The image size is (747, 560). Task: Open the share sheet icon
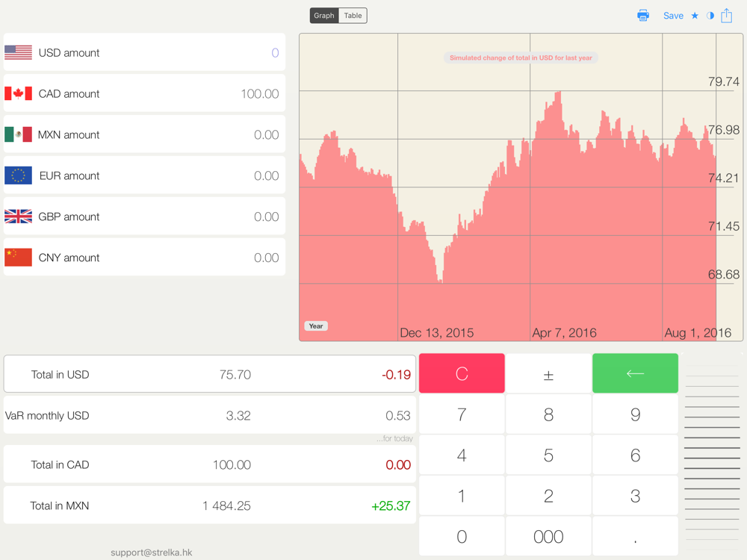[x=727, y=15]
